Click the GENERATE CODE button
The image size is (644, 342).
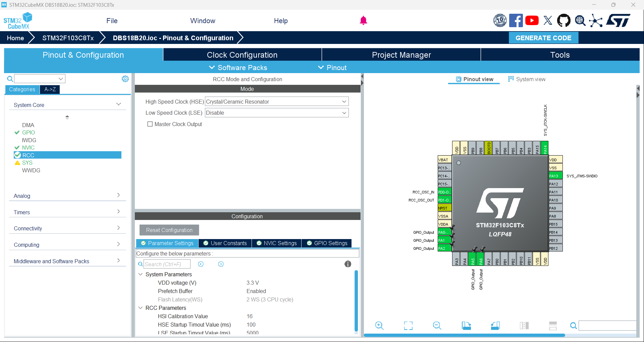coord(543,38)
